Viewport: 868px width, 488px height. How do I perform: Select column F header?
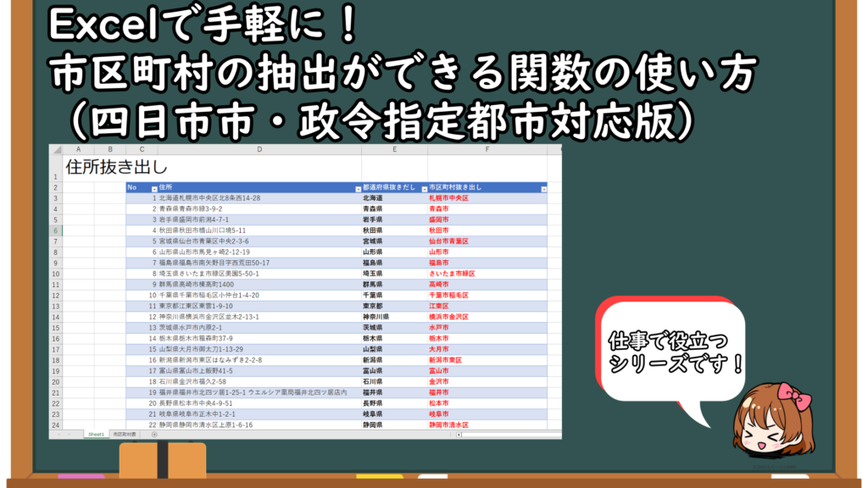coord(487,149)
